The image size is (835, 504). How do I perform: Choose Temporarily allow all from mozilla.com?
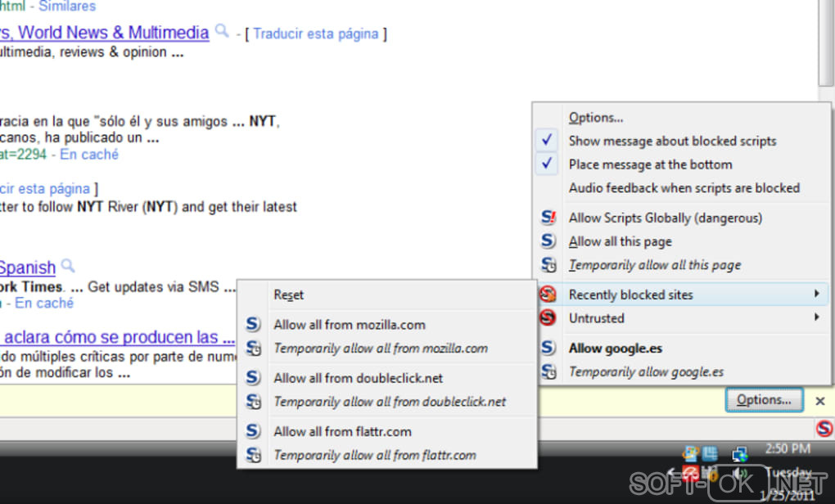[x=387, y=348]
